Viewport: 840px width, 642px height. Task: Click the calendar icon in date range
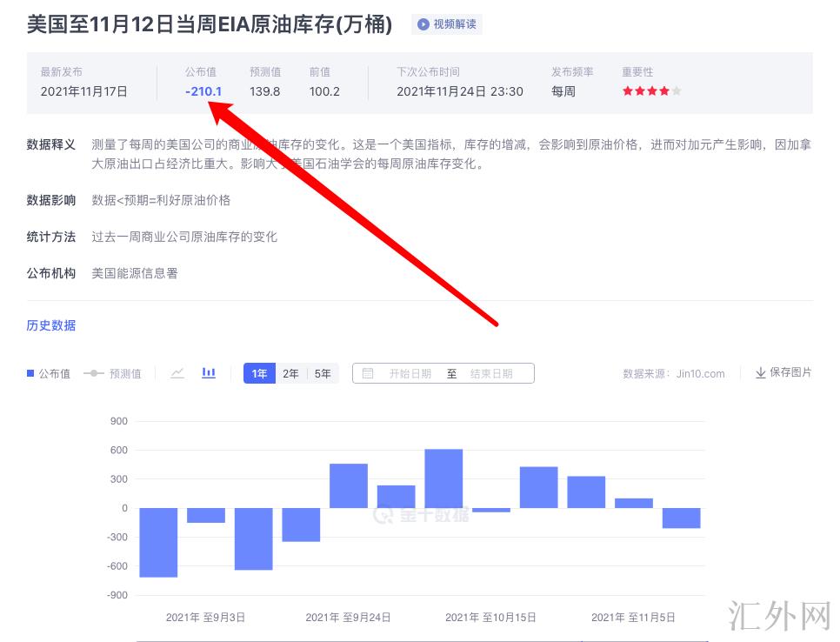click(x=368, y=373)
